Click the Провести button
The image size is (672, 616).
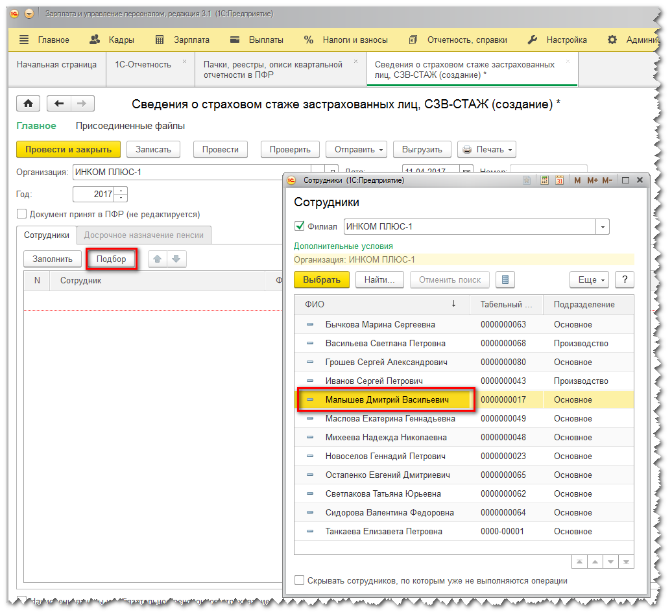coord(221,150)
